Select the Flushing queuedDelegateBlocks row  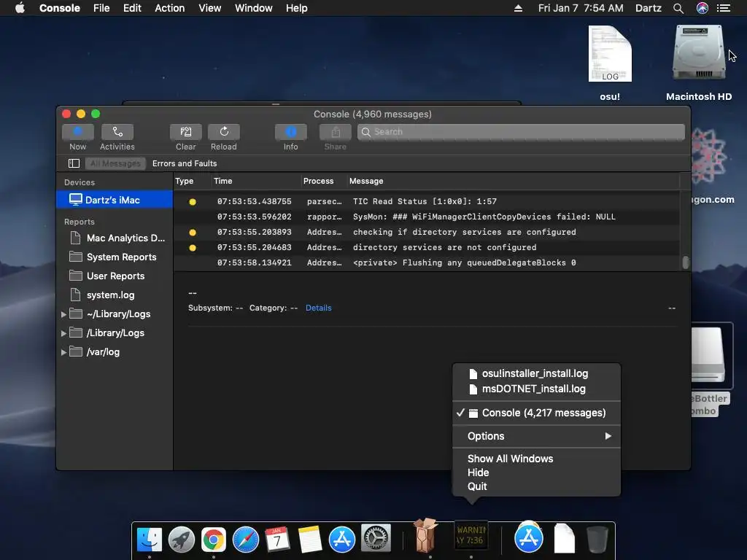[426, 262]
